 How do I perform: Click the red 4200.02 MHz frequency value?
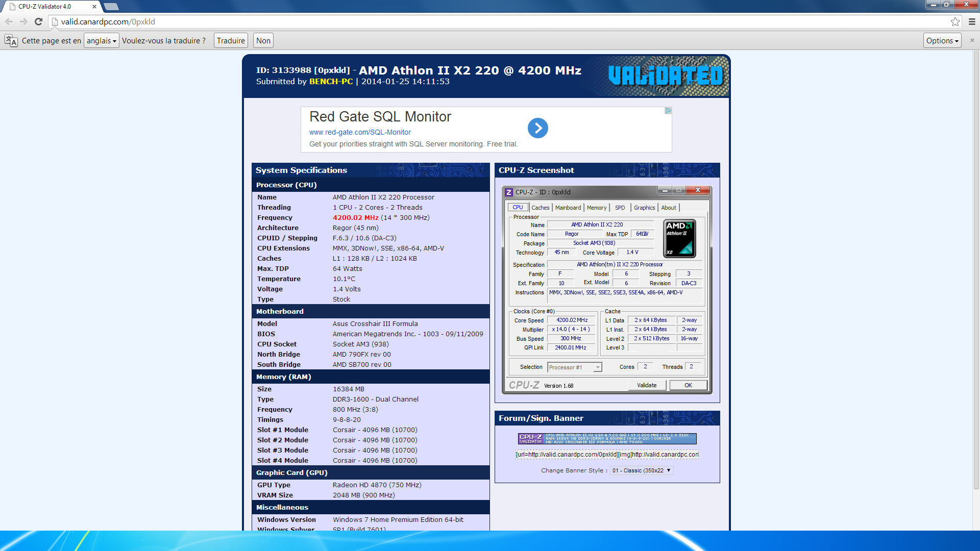click(356, 218)
